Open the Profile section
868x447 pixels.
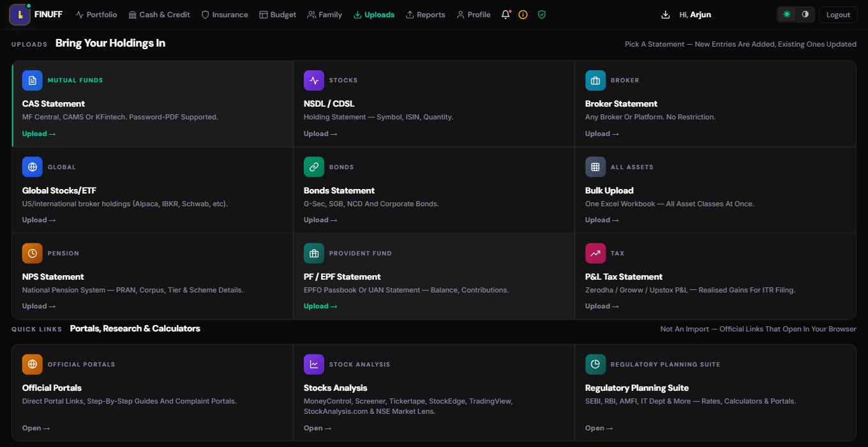coord(474,15)
